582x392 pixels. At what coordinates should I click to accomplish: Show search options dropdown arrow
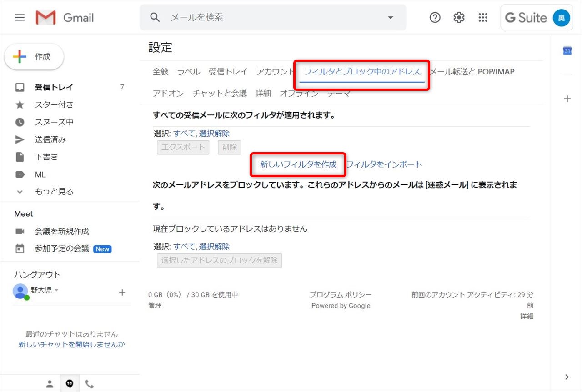[x=390, y=18]
